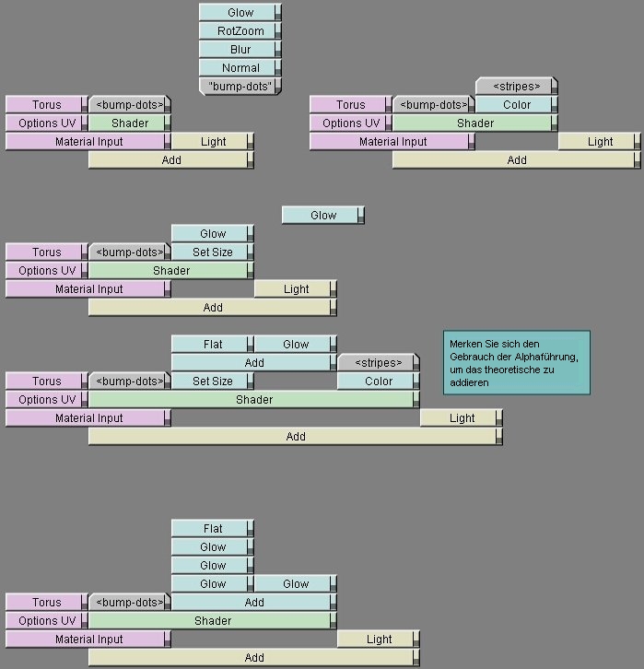
Task: Select Set Size under the blue Add, fourth stack
Action: 213,381
